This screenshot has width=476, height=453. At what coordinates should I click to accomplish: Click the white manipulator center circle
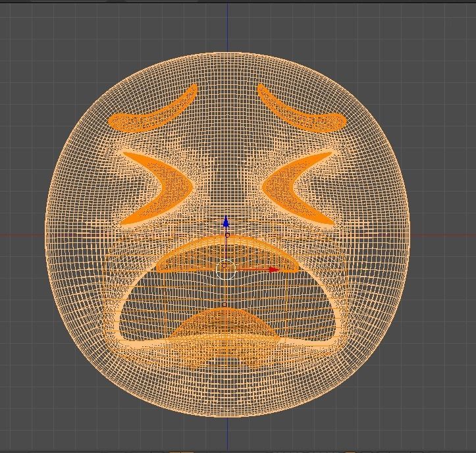[226, 269]
